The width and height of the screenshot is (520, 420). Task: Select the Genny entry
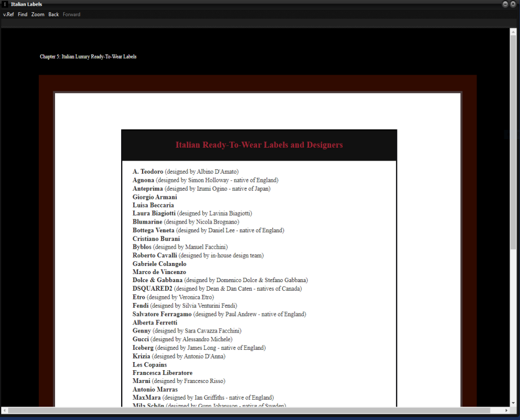pos(187,331)
